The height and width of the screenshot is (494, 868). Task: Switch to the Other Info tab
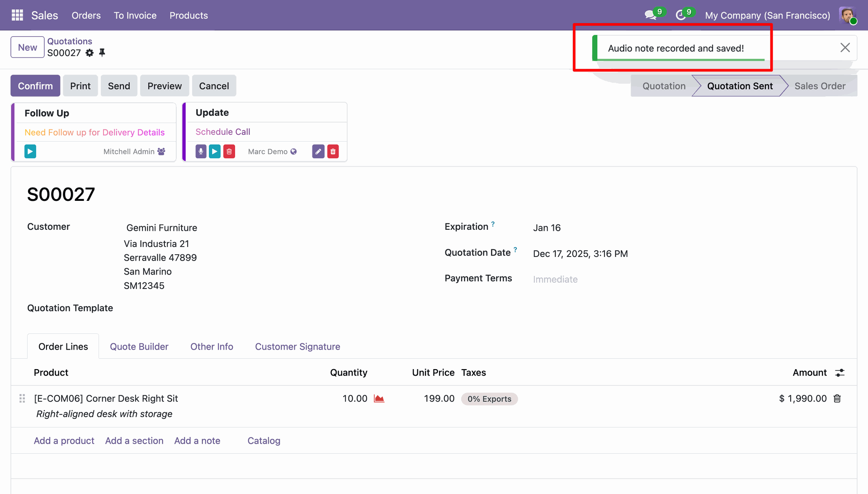click(x=212, y=347)
